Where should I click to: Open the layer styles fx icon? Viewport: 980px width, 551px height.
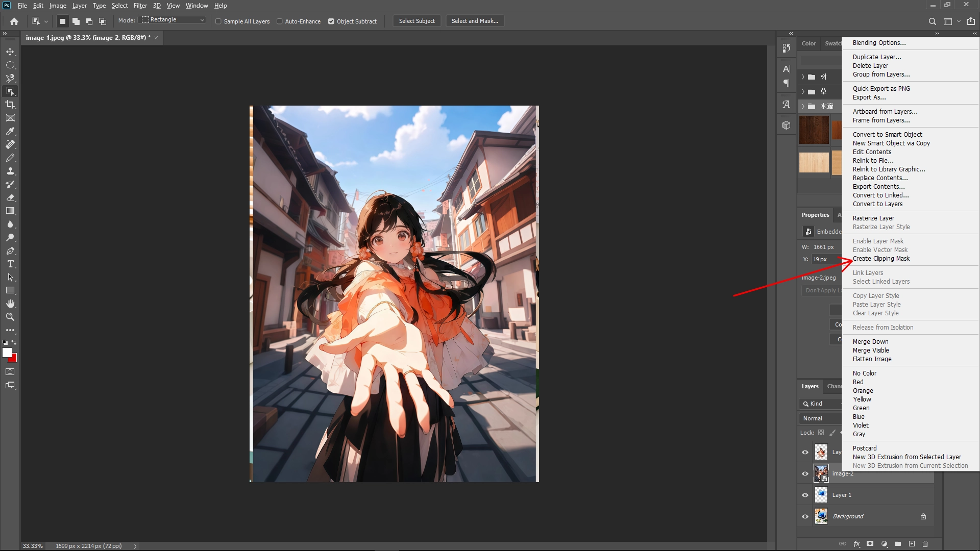[x=856, y=544]
